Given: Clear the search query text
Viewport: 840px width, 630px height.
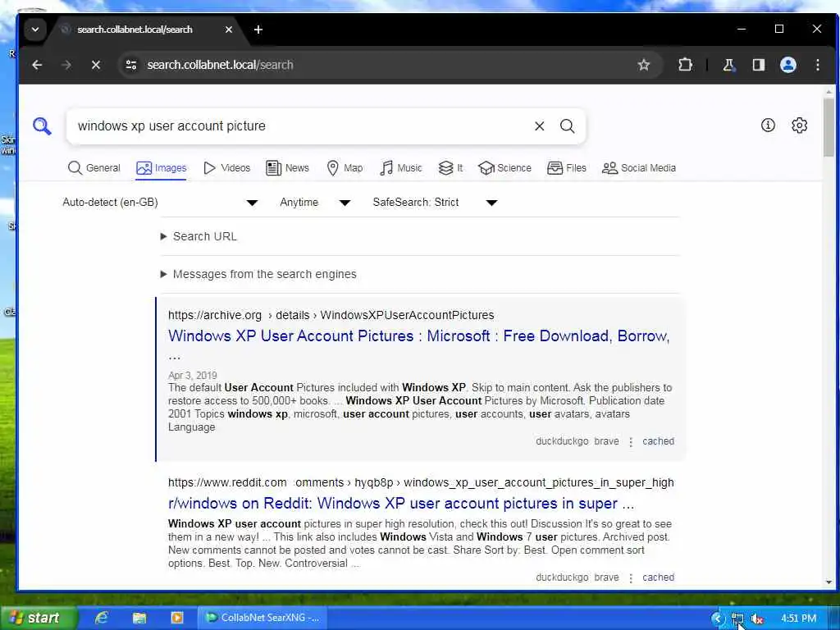Looking at the screenshot, I should (x=540, y=126).
